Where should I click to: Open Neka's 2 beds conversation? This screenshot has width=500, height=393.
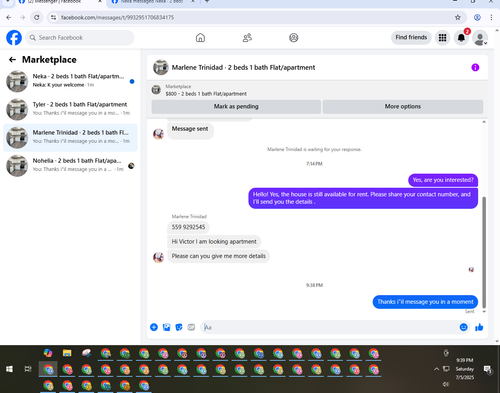tap(70, 81)
